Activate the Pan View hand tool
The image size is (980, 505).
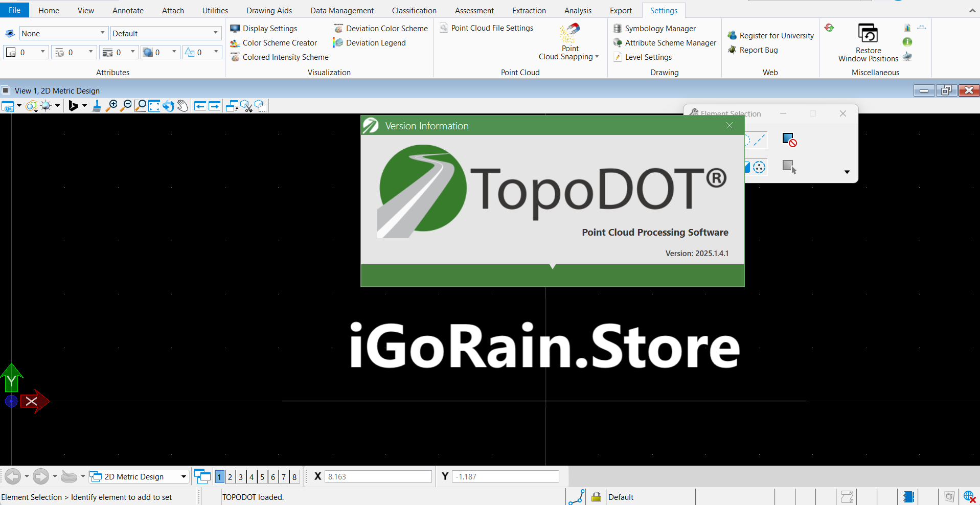click(x=182, y=106)
